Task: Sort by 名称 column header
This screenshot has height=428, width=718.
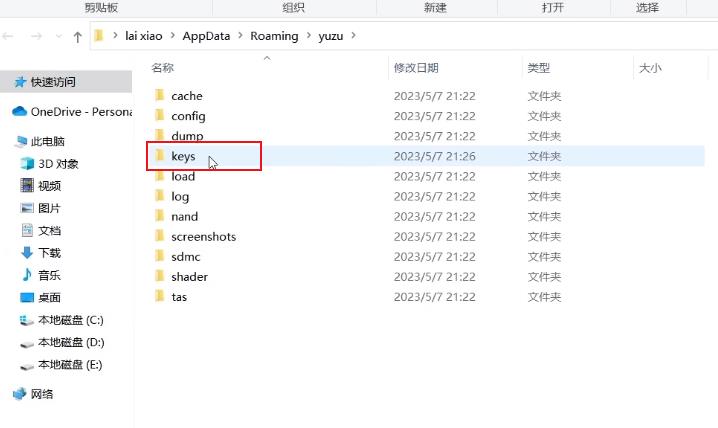Action: (x=163, y=68)
